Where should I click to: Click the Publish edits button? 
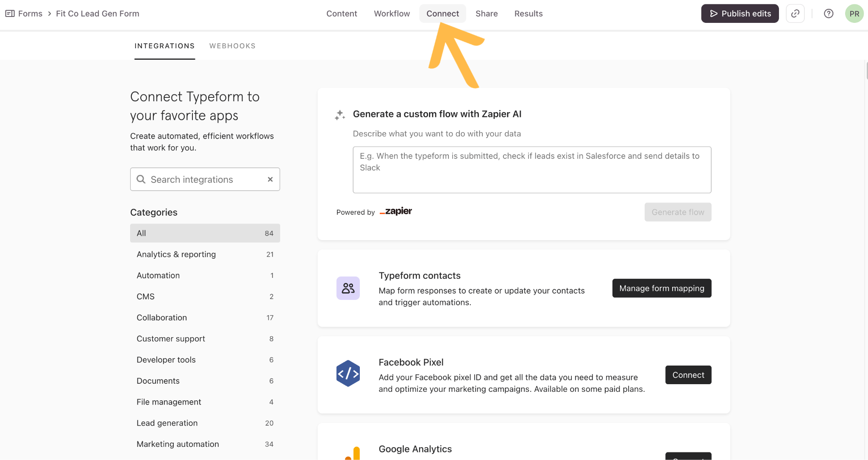coord(740,14)
